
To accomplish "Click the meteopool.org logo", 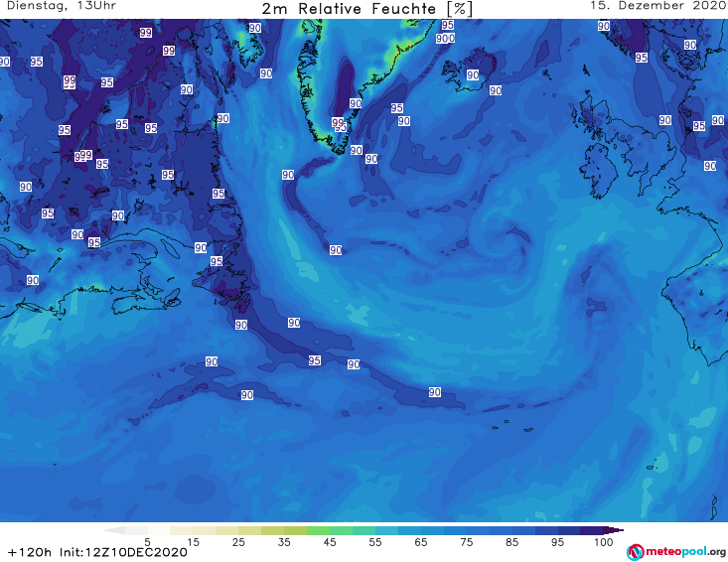I will 676,552.
